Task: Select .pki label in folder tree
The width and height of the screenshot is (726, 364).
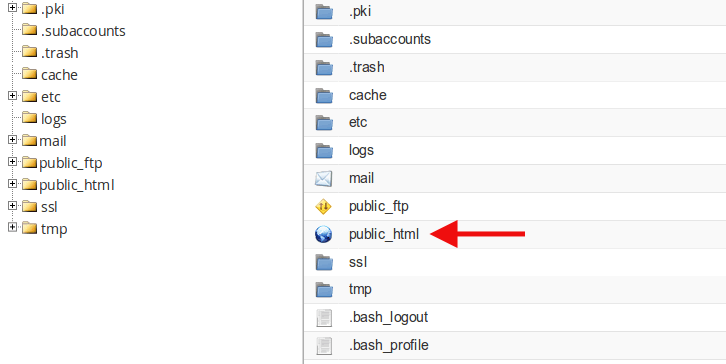Action: 52,9
